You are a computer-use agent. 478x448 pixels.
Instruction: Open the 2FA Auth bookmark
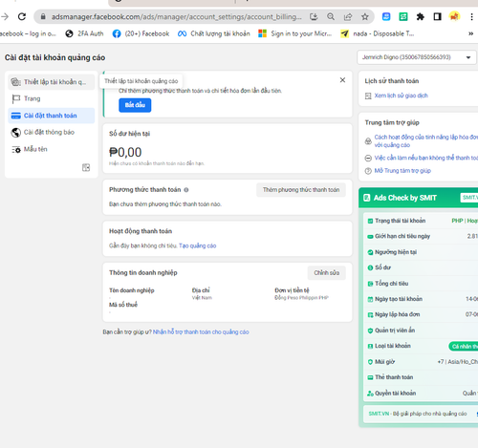[x=84, y=33]
